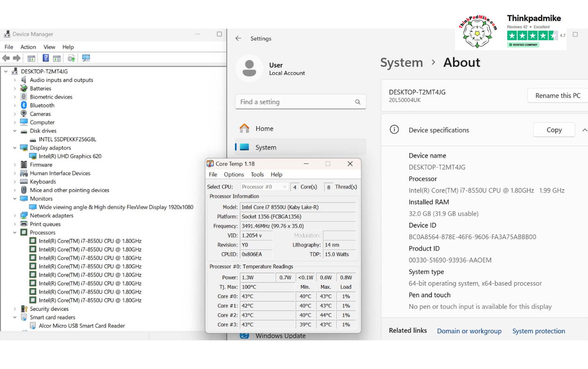
Task: Click the Forward arrow in Device Manager toolbar
Action: 17,58
